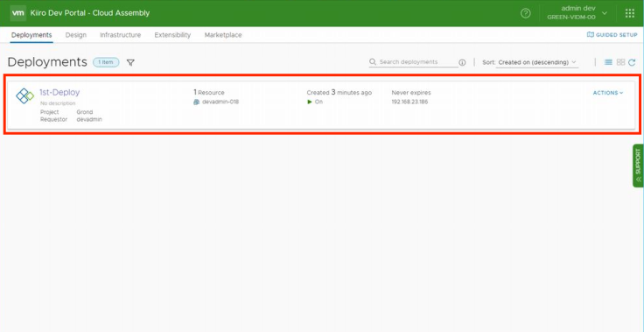Open the help question mark icon
The width and height of the screenshot is (644, 332).
(x=525, y=13)
